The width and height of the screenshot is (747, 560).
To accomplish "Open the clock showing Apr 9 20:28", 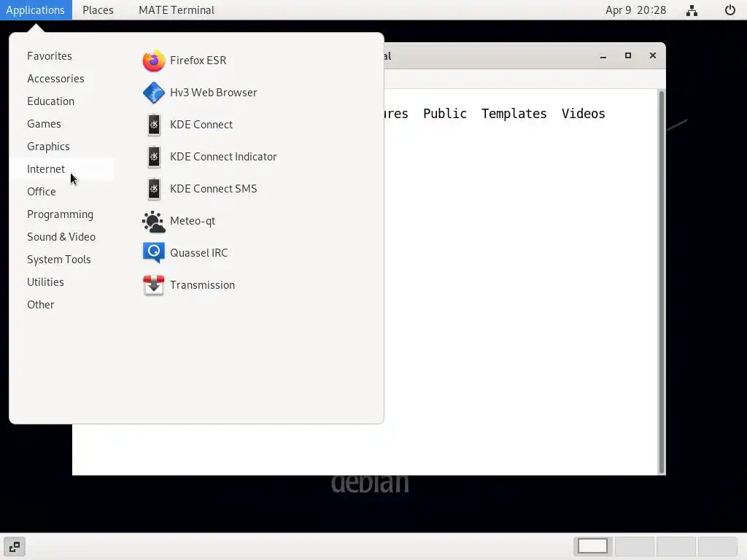I will point(635,10).
